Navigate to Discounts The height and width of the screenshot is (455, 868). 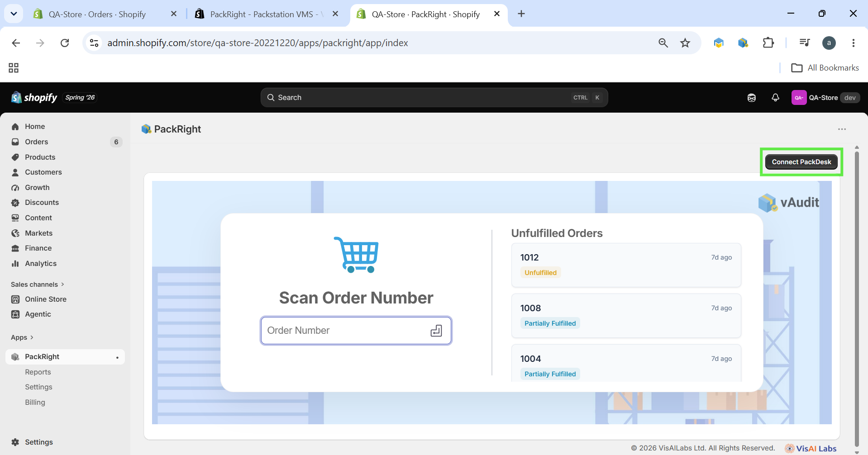[42, 203]
